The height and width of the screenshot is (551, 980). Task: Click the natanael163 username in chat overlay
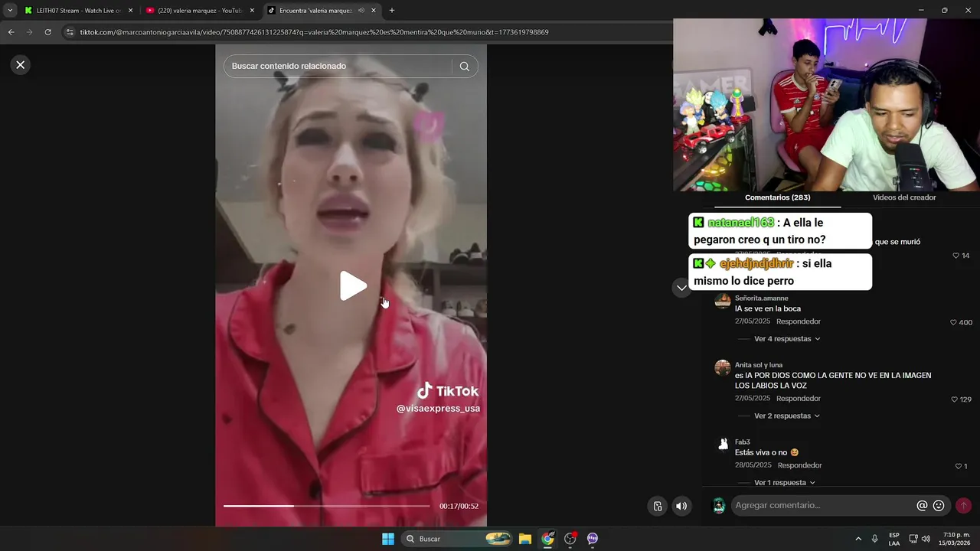coord(740,223)
